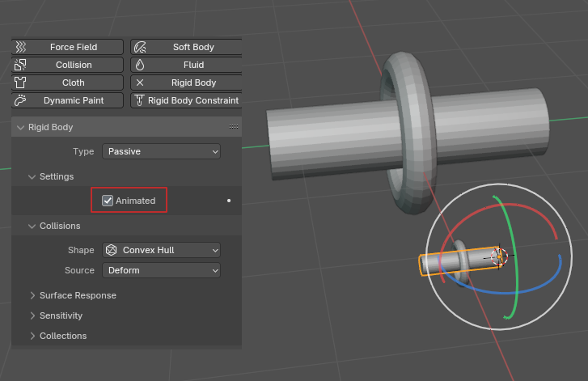Click the Fluid droplet icon

point(140,65)
